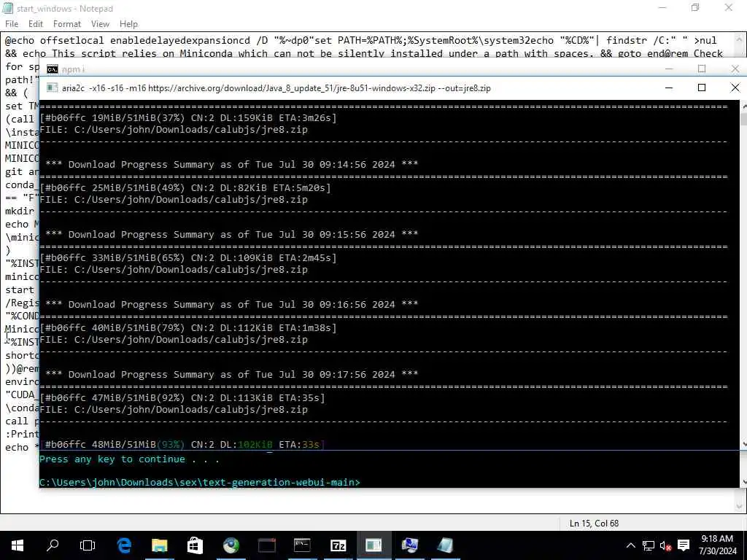Image resolution: width=747 pixels, height=560 pixels.
Task: Click the 40MiB/51MiB(79%) progress line
Action: coord(188,328)
